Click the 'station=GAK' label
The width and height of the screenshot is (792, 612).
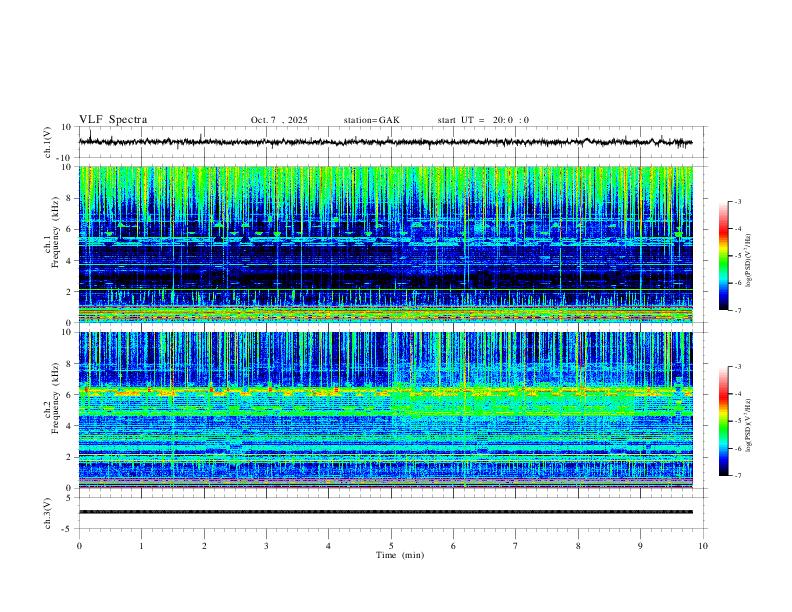[x=371, y=120]
